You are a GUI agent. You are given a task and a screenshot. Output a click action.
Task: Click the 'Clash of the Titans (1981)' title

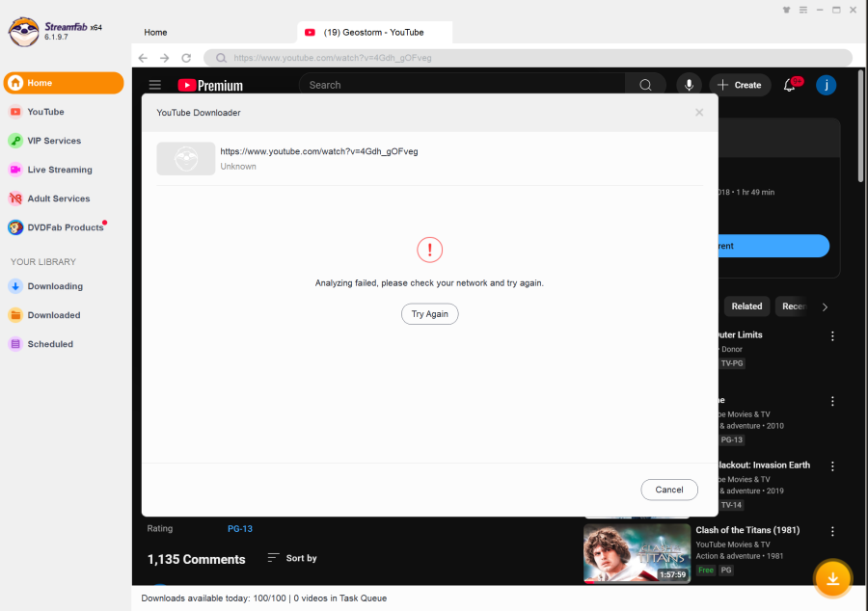click(747, 530)
